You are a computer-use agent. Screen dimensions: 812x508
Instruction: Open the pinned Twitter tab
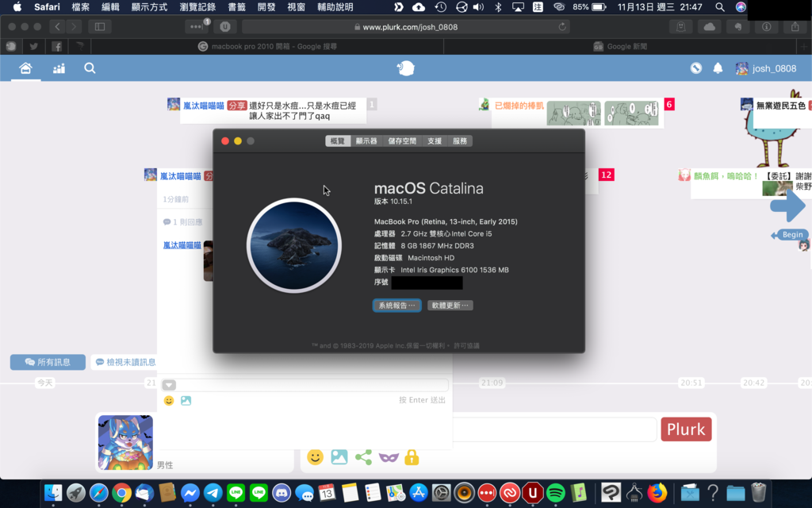tap(33, 46)
